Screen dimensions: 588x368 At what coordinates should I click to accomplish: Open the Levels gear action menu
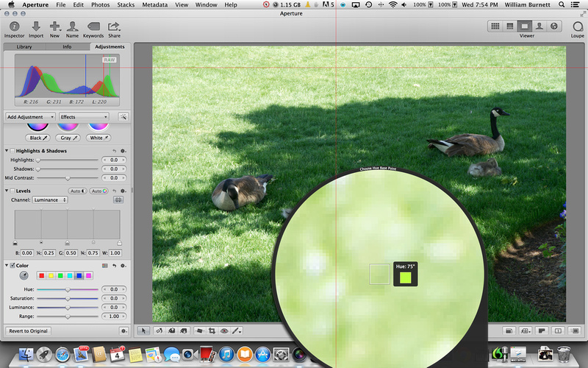123,191
